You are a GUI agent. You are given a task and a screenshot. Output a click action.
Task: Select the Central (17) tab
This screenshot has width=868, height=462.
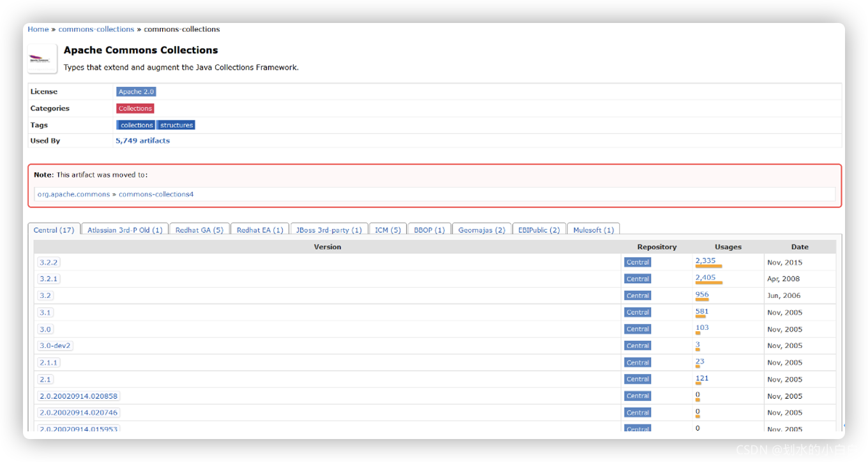click(54, 230)
